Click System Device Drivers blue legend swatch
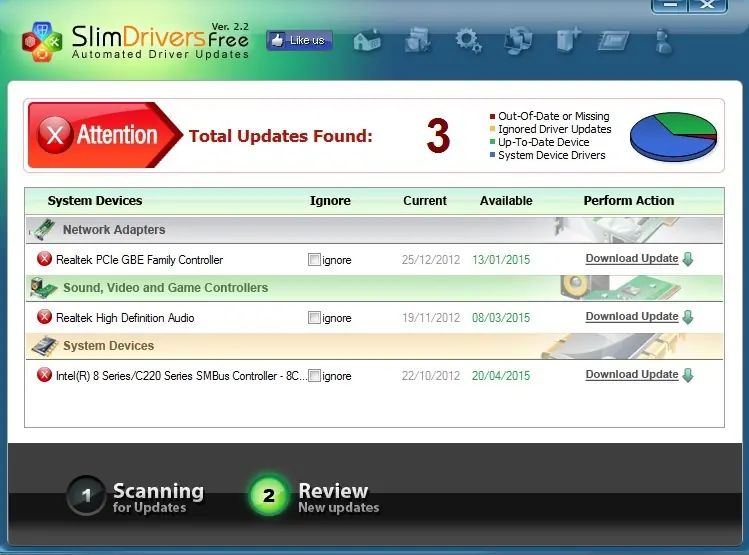 click(492, 155)
